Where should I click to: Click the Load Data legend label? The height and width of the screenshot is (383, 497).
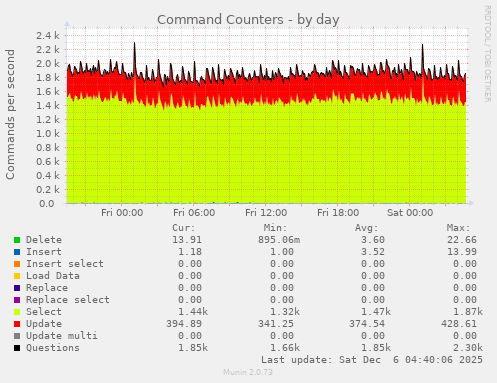pos(53,276)
